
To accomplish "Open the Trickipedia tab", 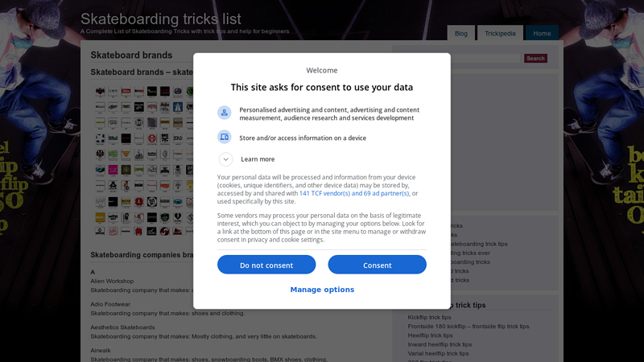I will 500,33.
